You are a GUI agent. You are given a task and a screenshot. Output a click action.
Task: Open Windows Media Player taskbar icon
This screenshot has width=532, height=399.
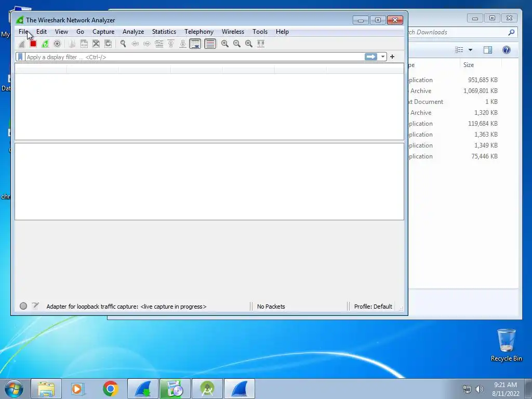pyautogui.click(x=78, y=389)
